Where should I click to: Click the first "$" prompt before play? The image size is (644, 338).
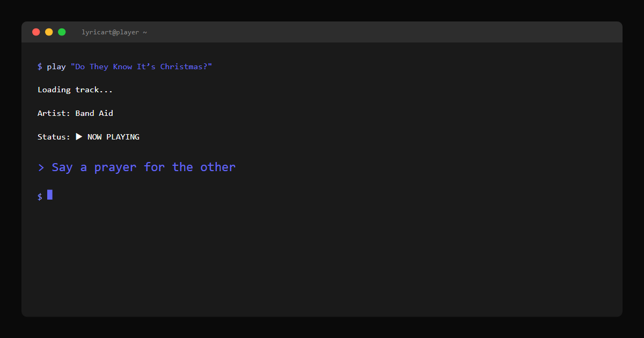point(40,67)
